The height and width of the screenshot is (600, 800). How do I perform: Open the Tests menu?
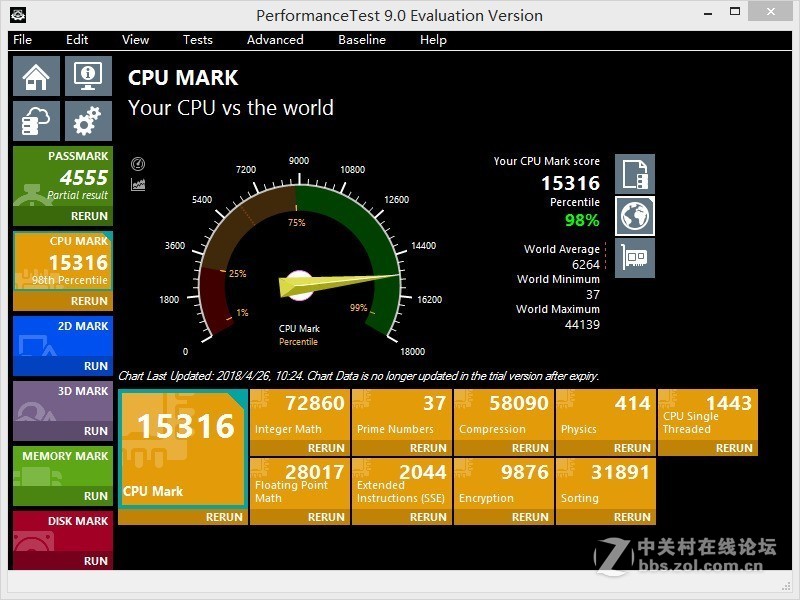(x=197, y=40)
